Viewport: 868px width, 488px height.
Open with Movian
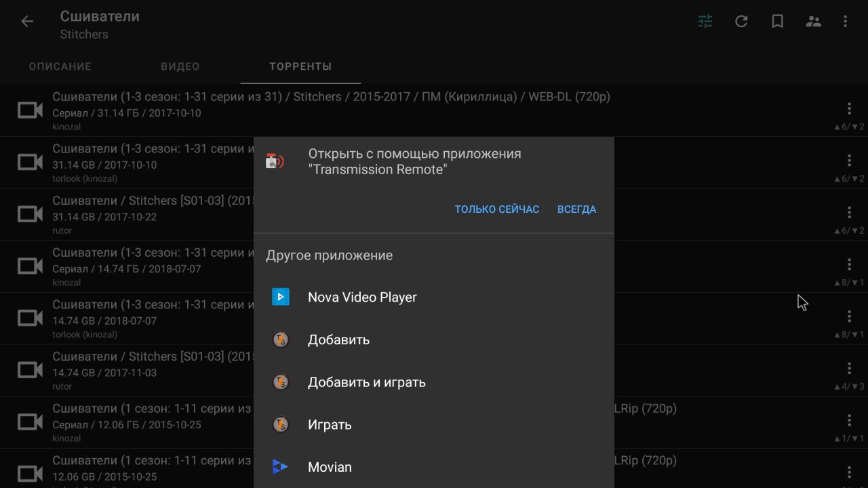coord(434,467)
